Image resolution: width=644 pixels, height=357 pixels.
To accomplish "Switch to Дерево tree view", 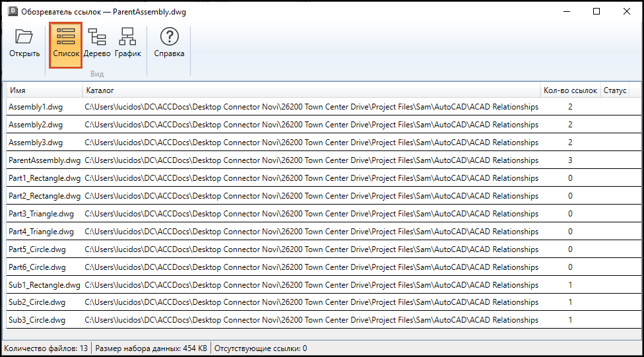I will pos(97,43).
